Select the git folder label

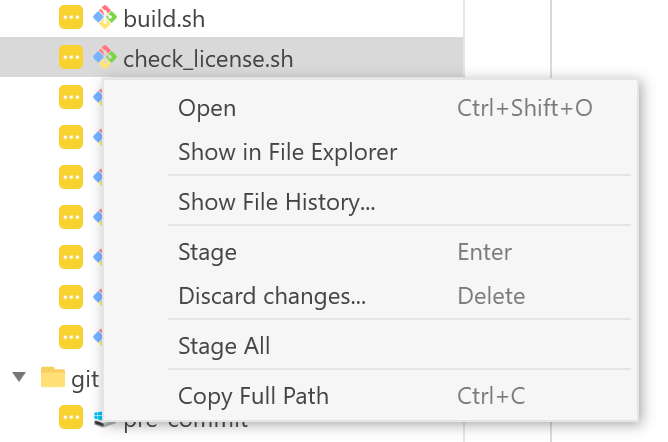click(x=85, y=379)
